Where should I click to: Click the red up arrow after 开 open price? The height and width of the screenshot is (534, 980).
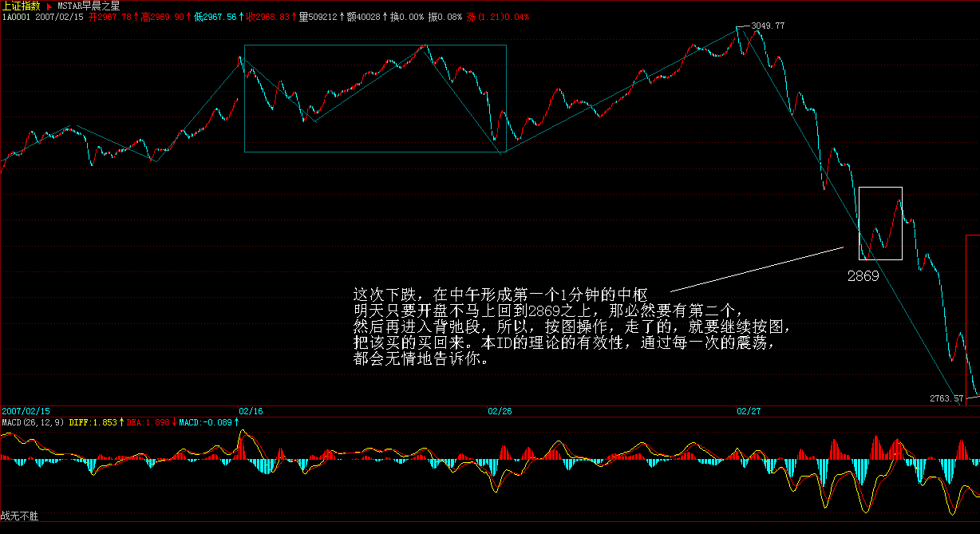pyautogui.click(x=136, y=16)
